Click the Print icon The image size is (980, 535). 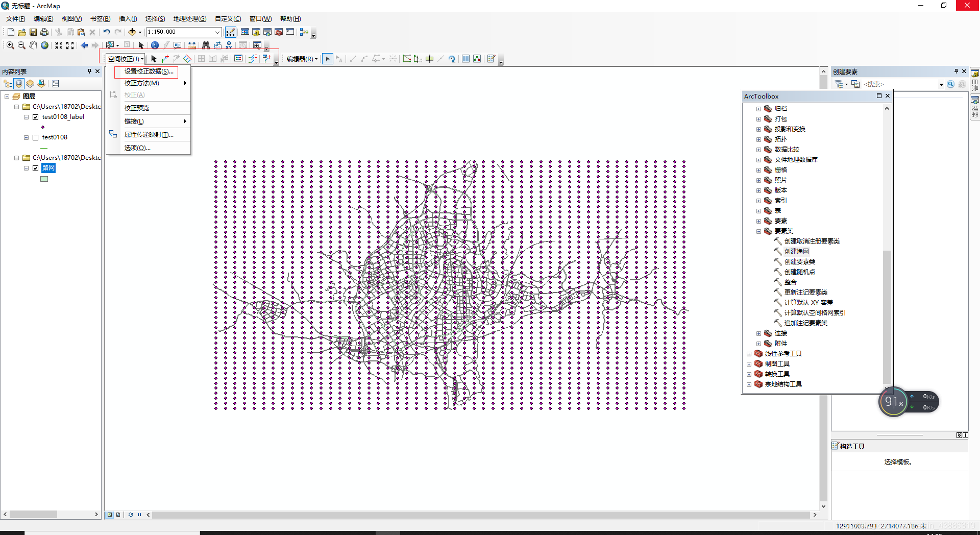tap(44, 32)
